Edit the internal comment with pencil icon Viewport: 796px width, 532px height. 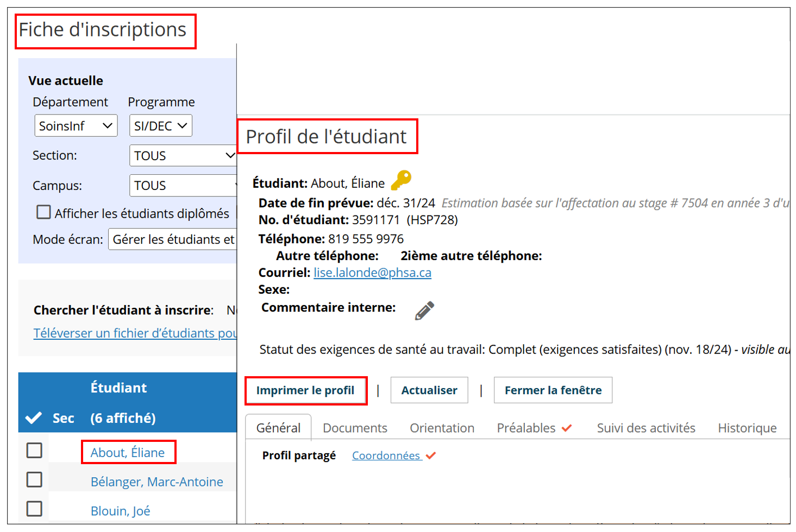coord(424,311)
